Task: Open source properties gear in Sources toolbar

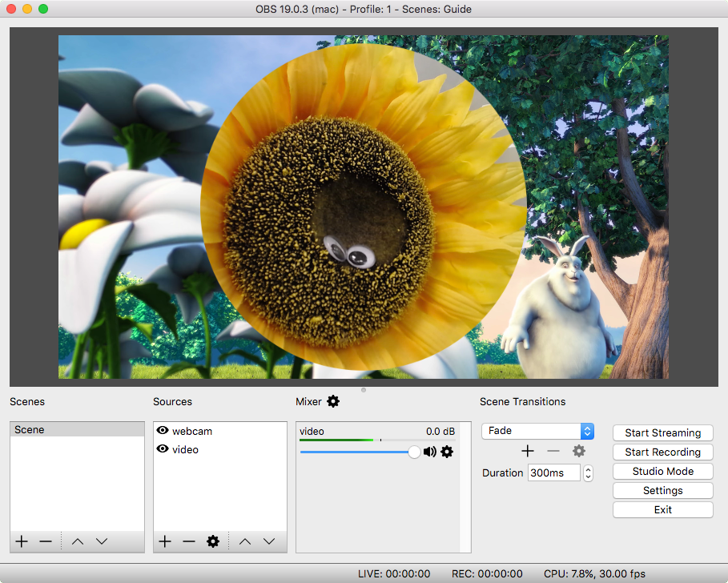Action: click(x=213, y=541)
